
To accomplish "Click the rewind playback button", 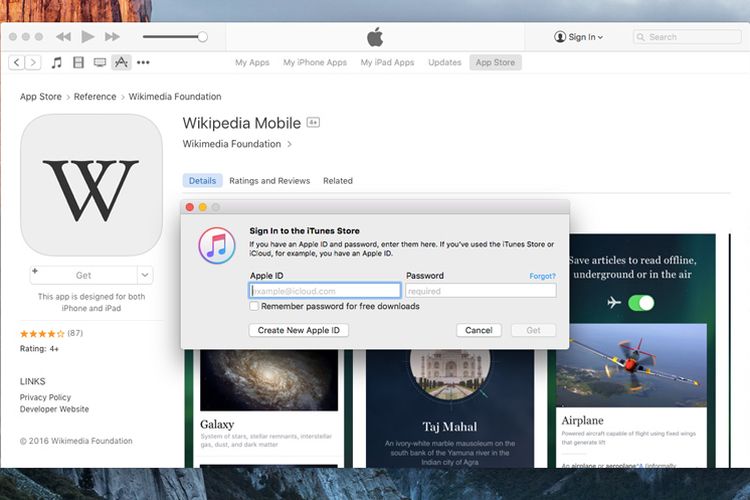I will coord(63,37).
